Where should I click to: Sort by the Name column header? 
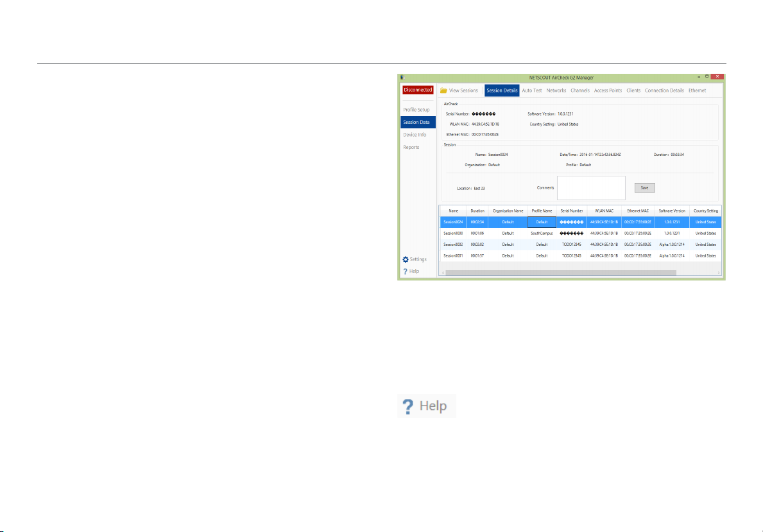coord(454,211)
